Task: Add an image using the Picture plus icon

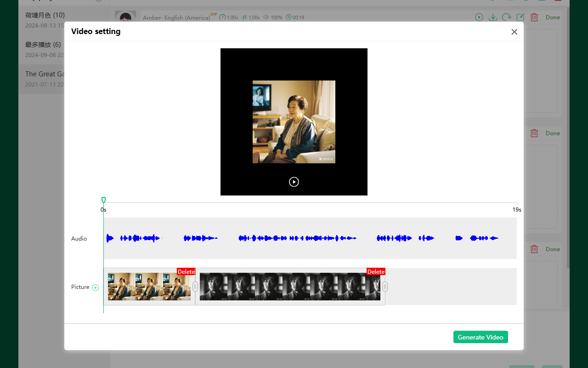Action: [x=96, y=287]
